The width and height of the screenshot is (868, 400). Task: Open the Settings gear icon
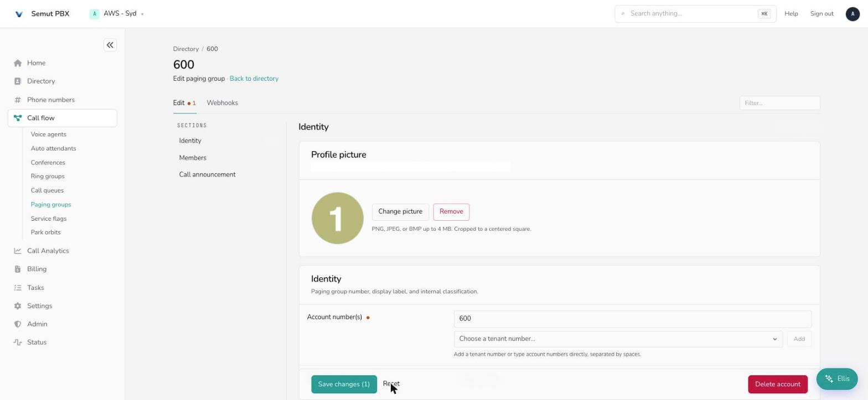pos(18,306)
